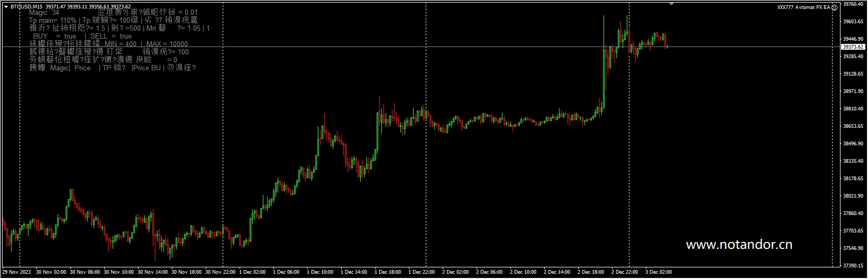Click the '1 Dec 22:00' time axis label

point(422,272)
